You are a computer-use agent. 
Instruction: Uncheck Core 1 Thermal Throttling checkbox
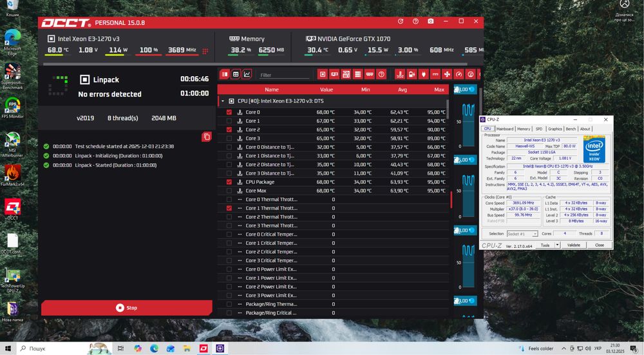(x=229, y=208)
